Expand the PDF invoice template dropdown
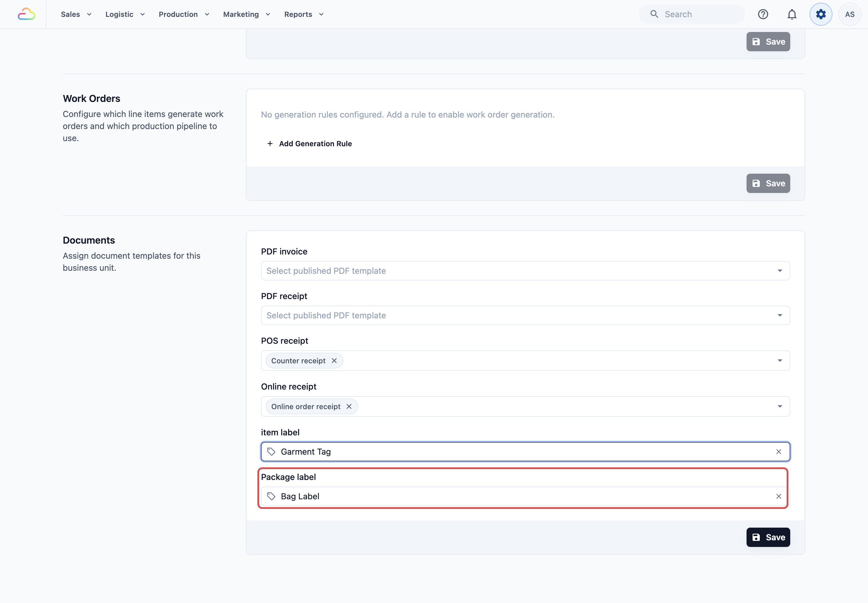The width and height of the screenshot is (868, 603). tap(780, 270)
